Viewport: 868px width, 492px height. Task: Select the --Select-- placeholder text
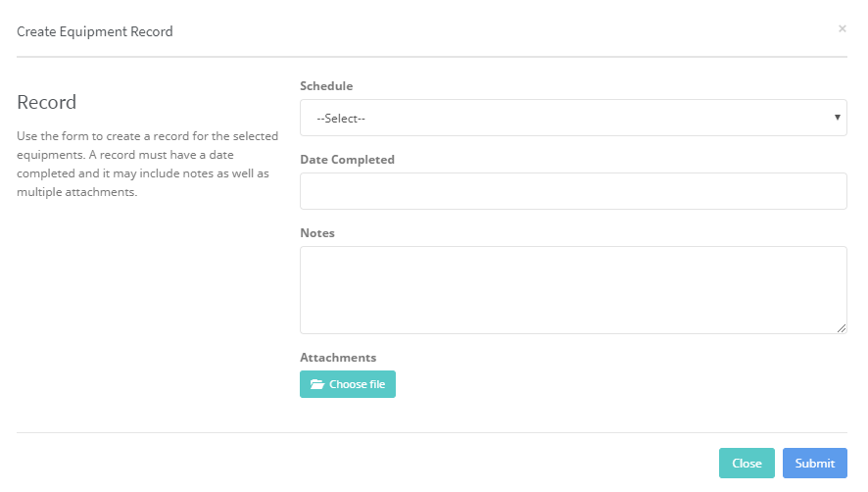[x=341, y=118]
